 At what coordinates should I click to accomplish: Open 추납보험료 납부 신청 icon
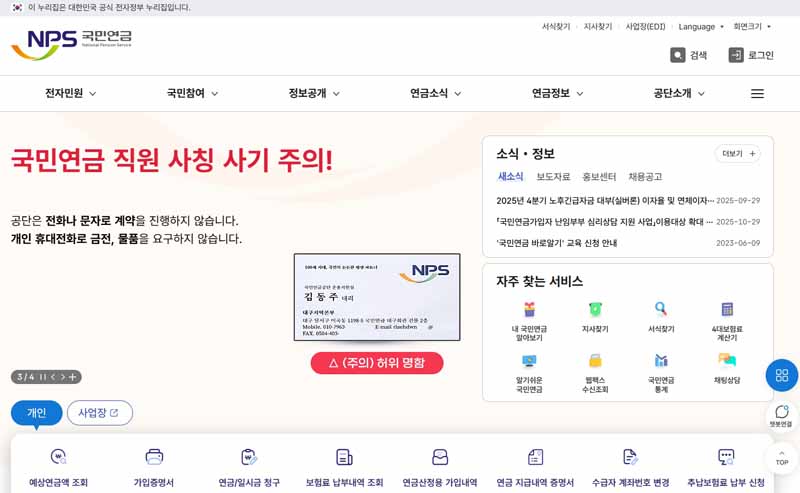[726, 457]
